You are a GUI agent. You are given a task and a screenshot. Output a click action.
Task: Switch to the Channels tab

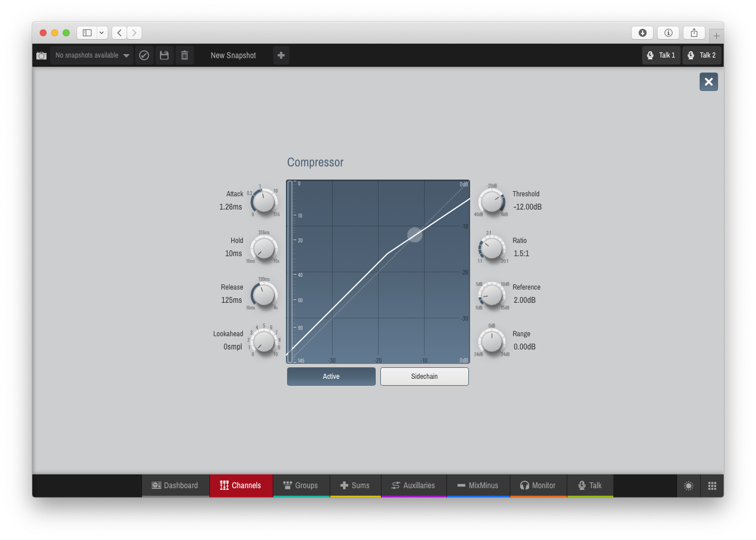[x=241, y=485]
